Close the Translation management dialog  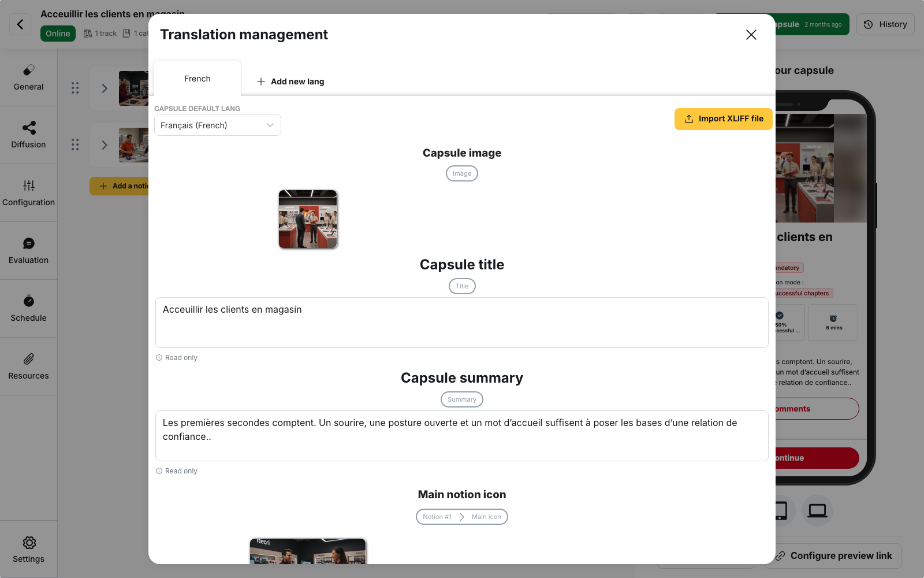(751, 35)
